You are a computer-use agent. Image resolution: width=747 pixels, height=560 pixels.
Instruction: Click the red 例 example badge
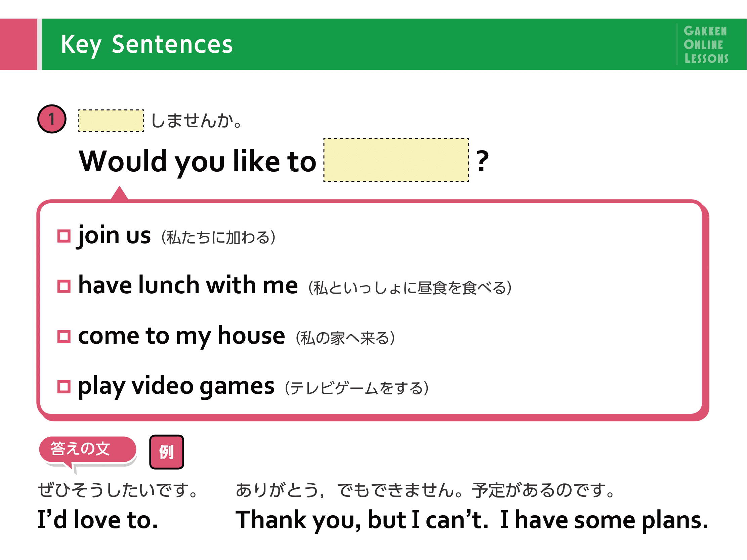(166, 452)
